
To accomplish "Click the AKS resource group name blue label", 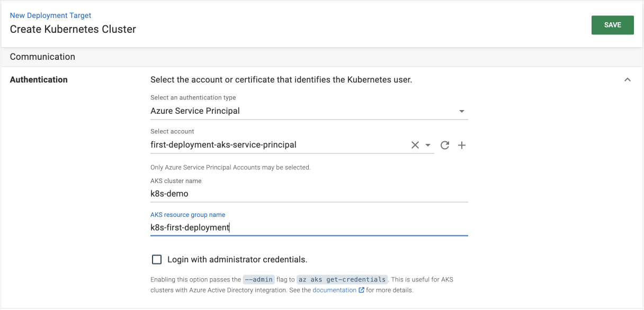I will [x=187, y=214].
